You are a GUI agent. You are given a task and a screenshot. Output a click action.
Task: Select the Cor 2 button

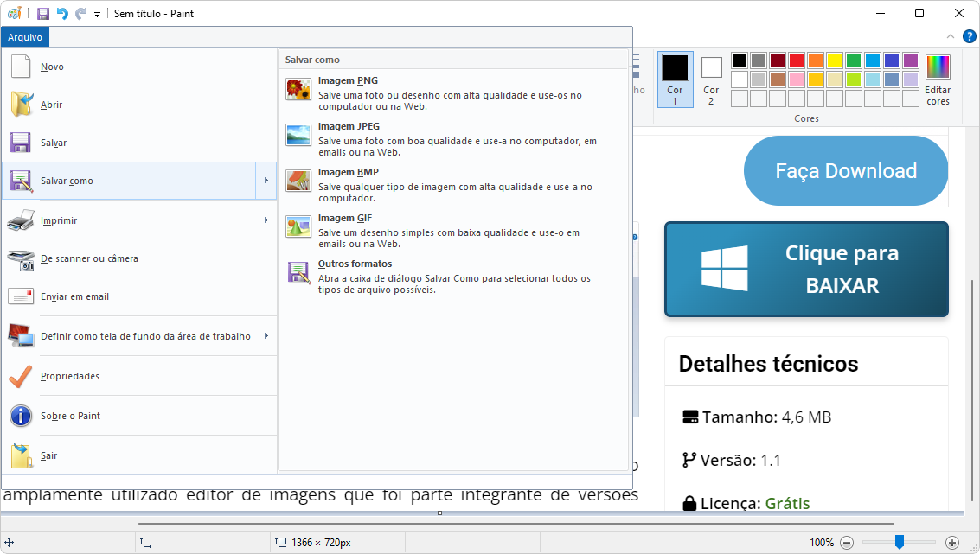(711, 80)
